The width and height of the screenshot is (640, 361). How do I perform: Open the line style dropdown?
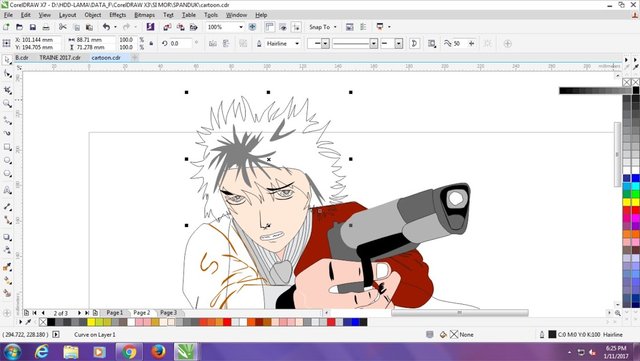point(373,43)
